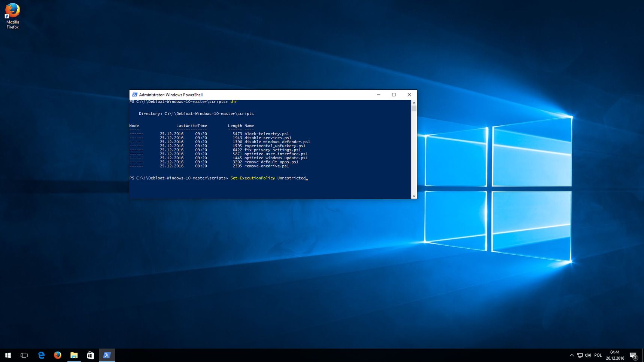
Task: Click the Length column header
Action: [235, 126]
